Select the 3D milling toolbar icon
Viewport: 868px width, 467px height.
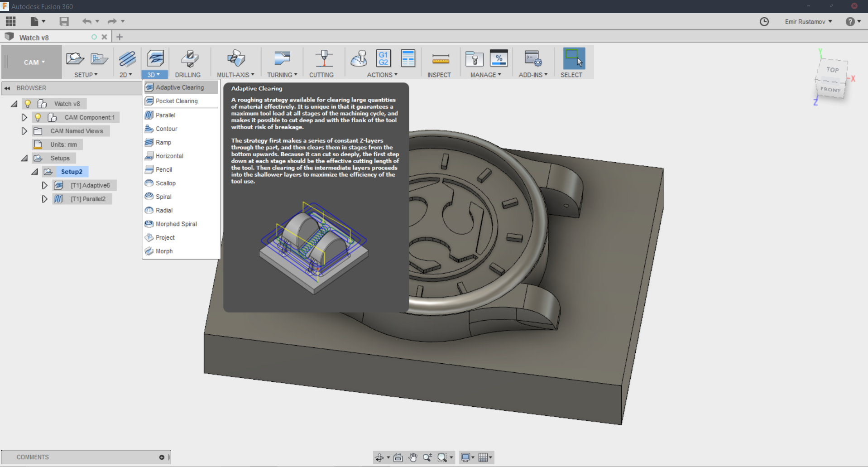(155, 58)
